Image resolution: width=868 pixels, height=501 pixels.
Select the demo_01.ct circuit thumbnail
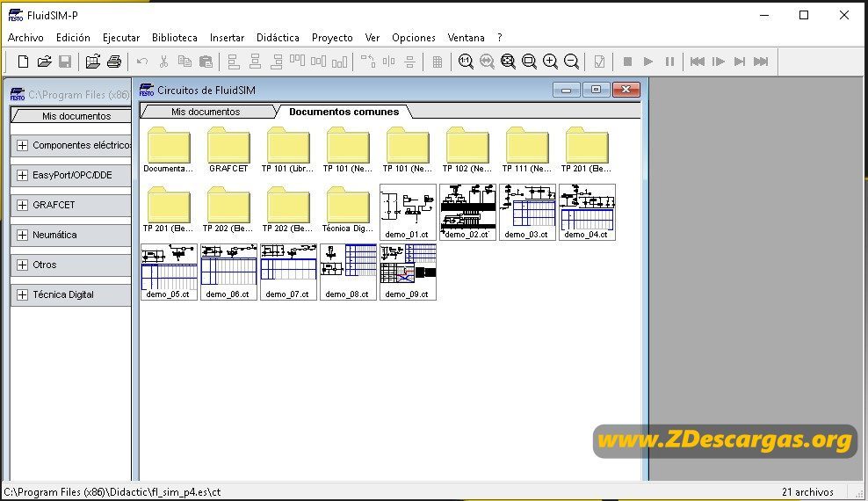408,213
